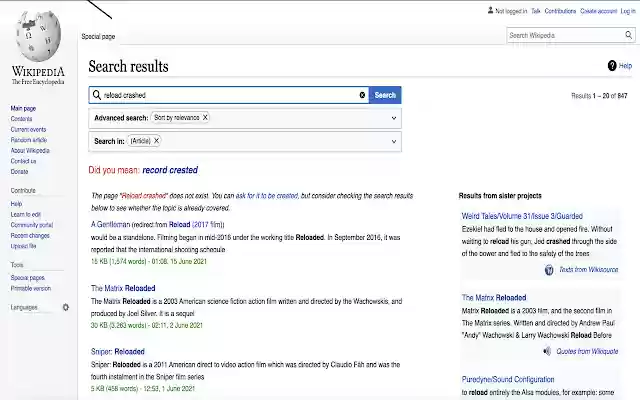Open 'Quotes from Wikiquote' link
640x400 pixels.
587,351
